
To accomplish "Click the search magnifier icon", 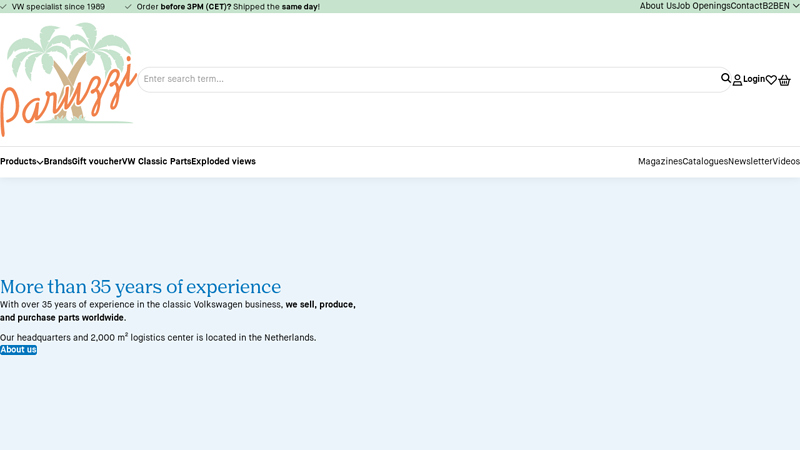I will point(726,79).
